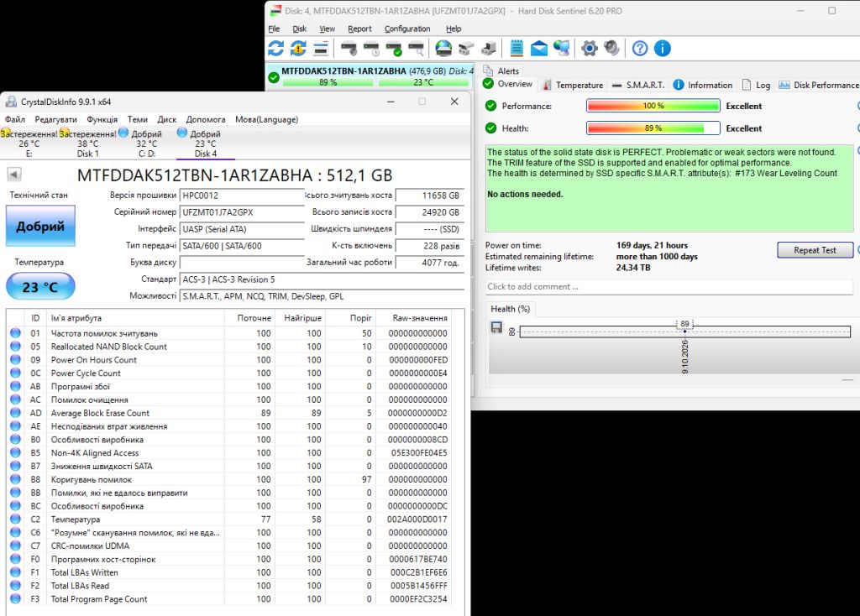Image resolution: width=860 pixels, height=616 pixels.
Task: Select Disk 1 in CrystalDiskInfo disk bar
Action: pyautogui.click(x=87, y=144)
